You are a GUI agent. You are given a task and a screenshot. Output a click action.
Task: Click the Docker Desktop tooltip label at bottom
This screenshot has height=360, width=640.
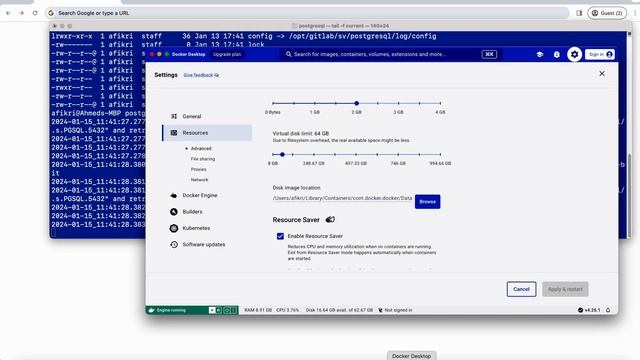411,356
